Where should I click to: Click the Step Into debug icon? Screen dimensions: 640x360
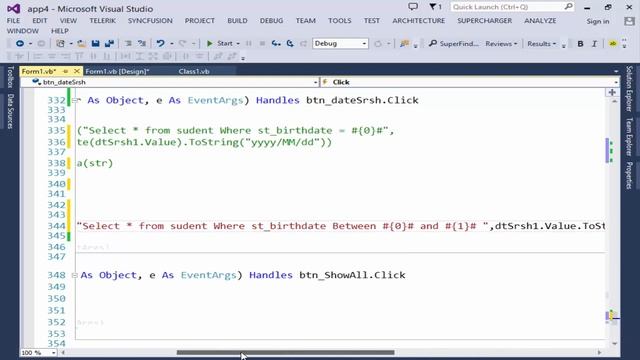click(276, 43)
